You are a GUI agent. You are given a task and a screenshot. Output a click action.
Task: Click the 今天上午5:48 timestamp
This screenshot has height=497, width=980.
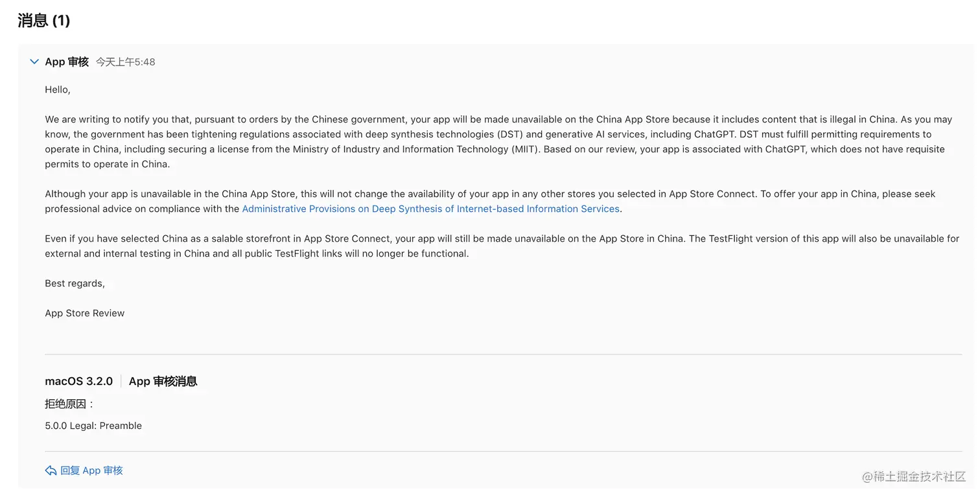coord(125,62)
